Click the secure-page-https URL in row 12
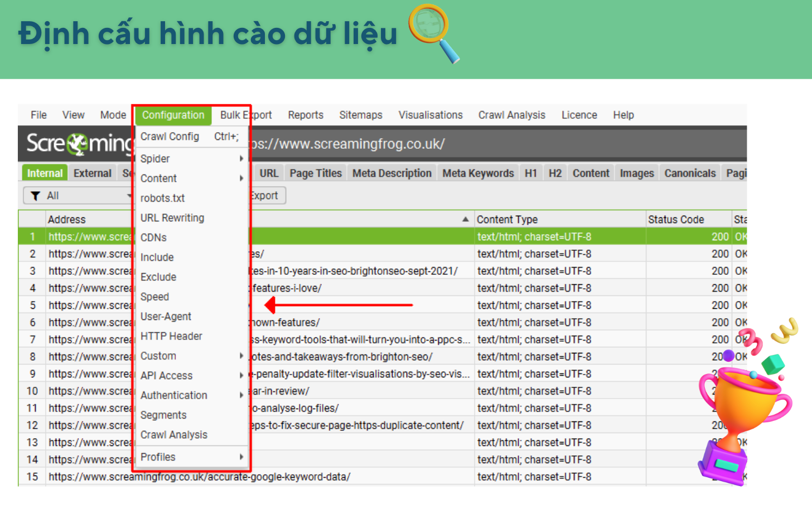This screenshot has width=812, height=505. 357,425
